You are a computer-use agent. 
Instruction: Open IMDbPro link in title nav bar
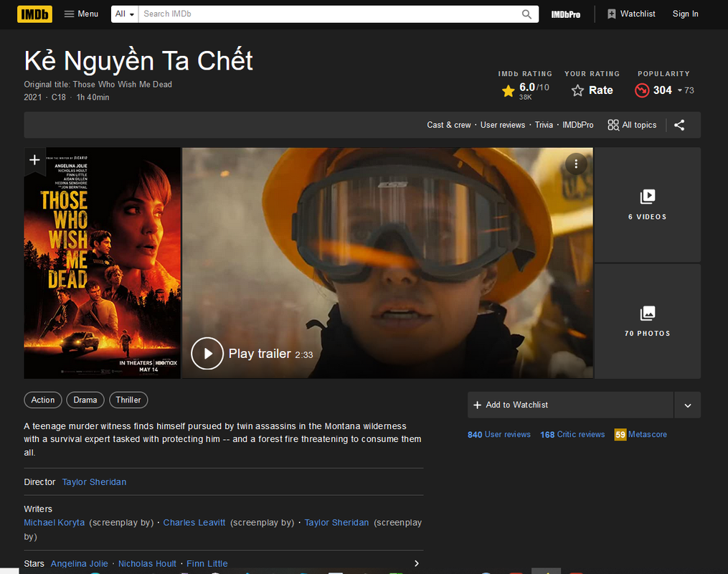577,125
